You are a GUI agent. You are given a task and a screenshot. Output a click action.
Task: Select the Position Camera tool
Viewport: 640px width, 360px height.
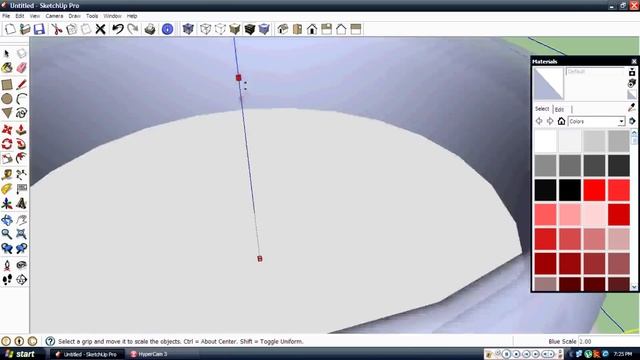[x=7, y=265]
